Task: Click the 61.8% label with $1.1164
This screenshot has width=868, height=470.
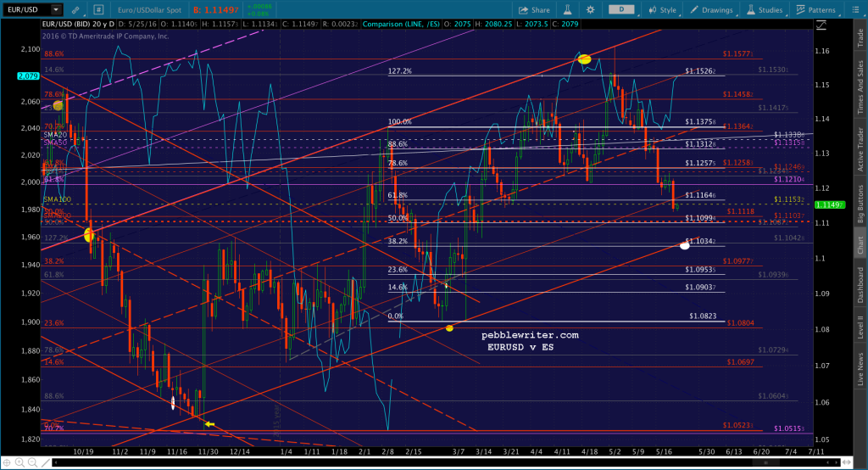Action: tap(398, 195)
